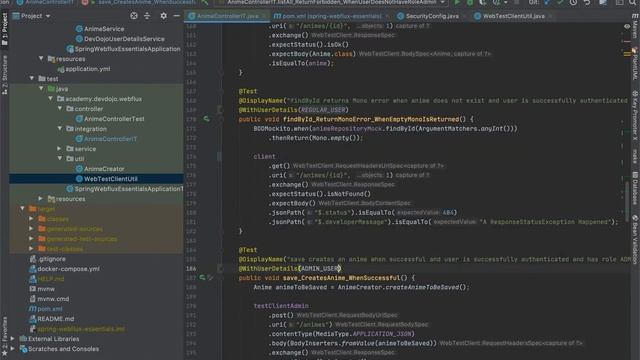Image resolution: width=640 pixels, height=360 pixels.
Task: Select README.md file
Action: pyautogui.click(x=56, y=319)
